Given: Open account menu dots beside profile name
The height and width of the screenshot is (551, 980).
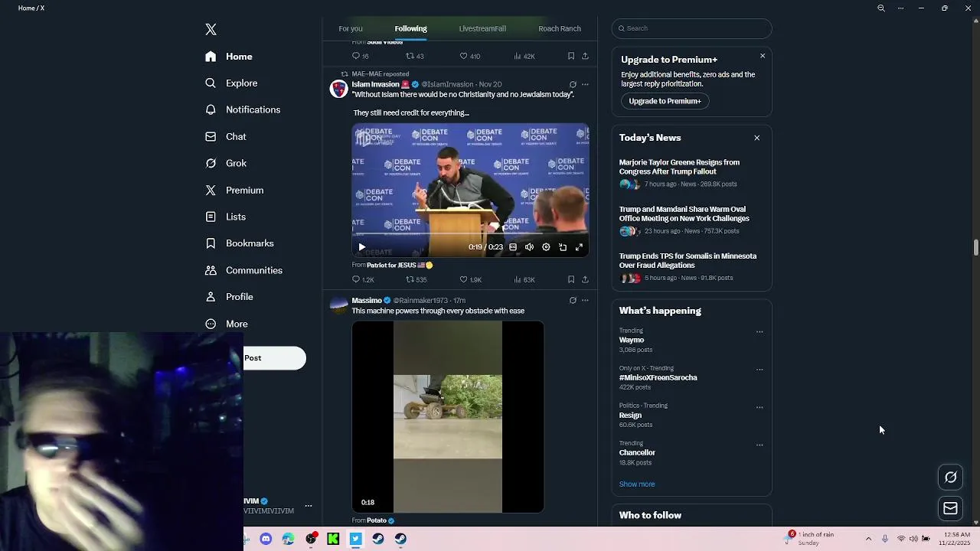Looking at the screenshot, I should pos(309,506).
